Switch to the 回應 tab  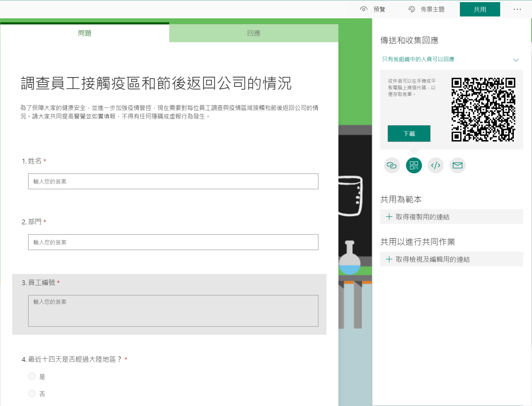(253, 33)
